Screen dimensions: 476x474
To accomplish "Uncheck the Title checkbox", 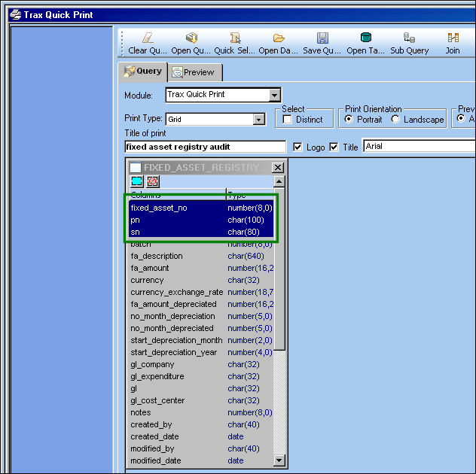I will click(334, 147).
